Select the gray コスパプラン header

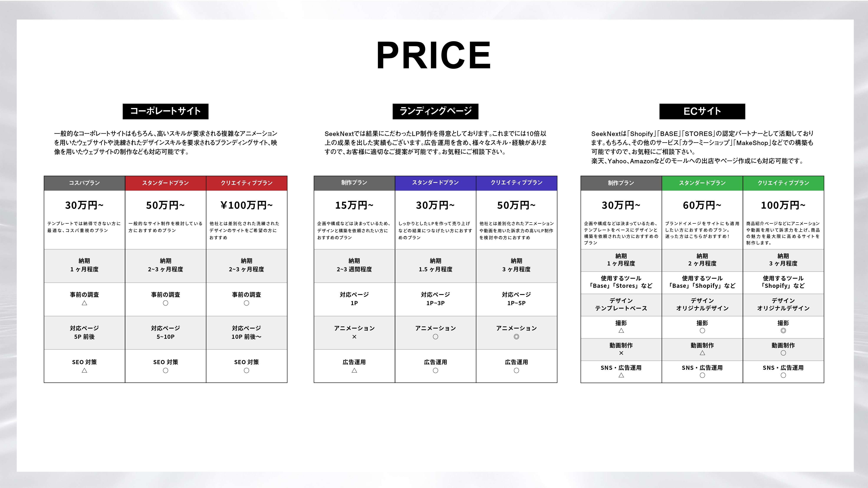(84, 183)
